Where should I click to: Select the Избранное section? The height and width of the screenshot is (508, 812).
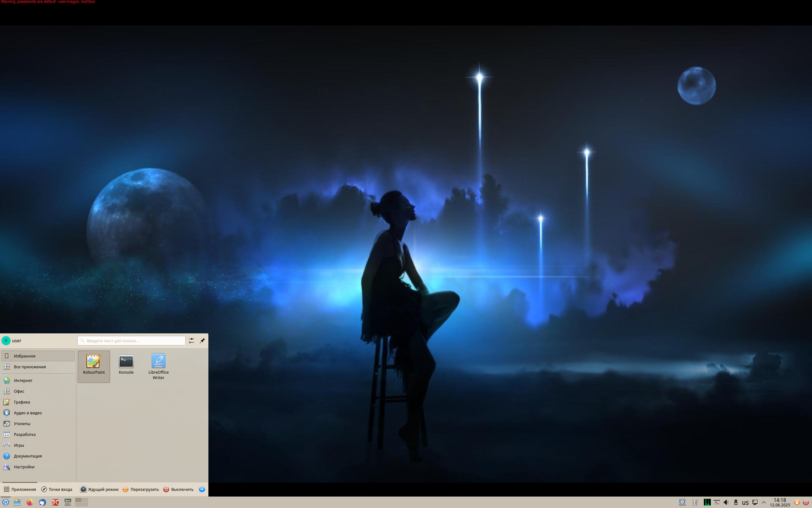click(38, 356)
